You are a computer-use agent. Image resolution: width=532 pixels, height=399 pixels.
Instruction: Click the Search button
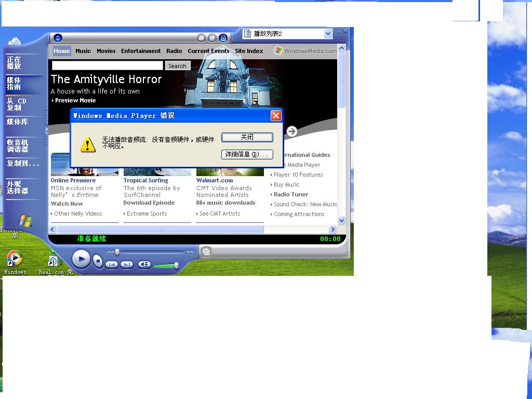pos(178,66)
